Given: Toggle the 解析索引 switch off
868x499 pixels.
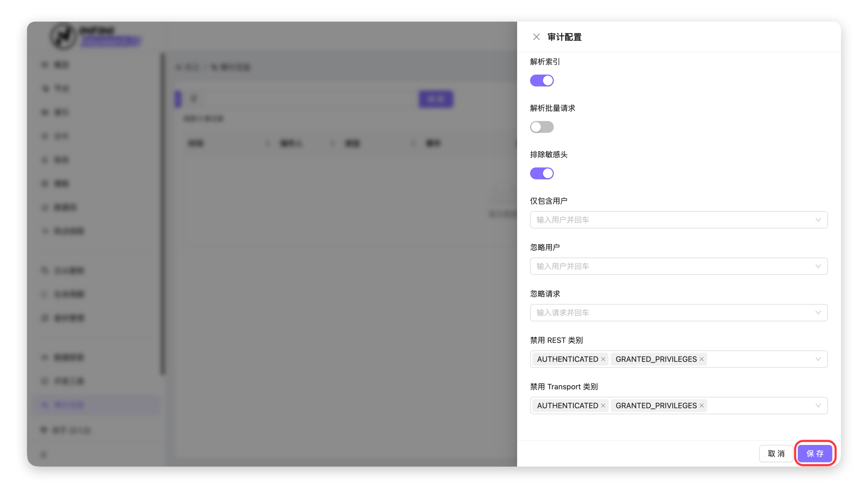Looking at the screenshot, I should tap(542, 80).
